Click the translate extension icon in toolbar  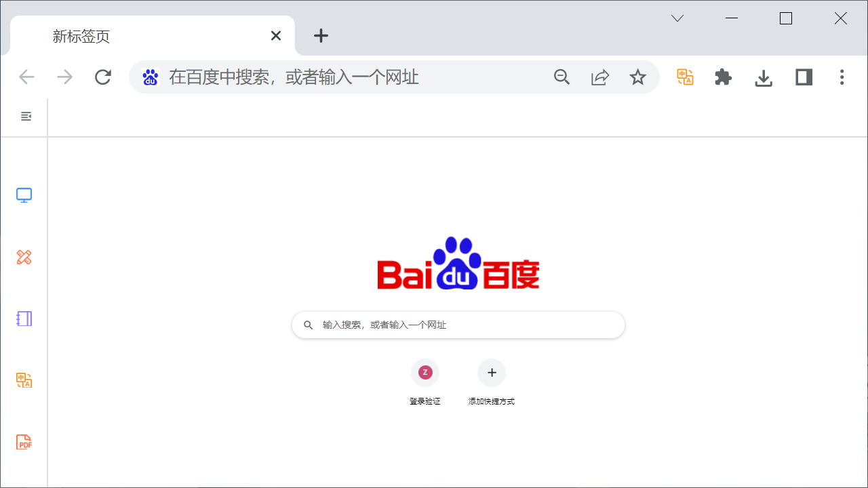click(685, 77)
